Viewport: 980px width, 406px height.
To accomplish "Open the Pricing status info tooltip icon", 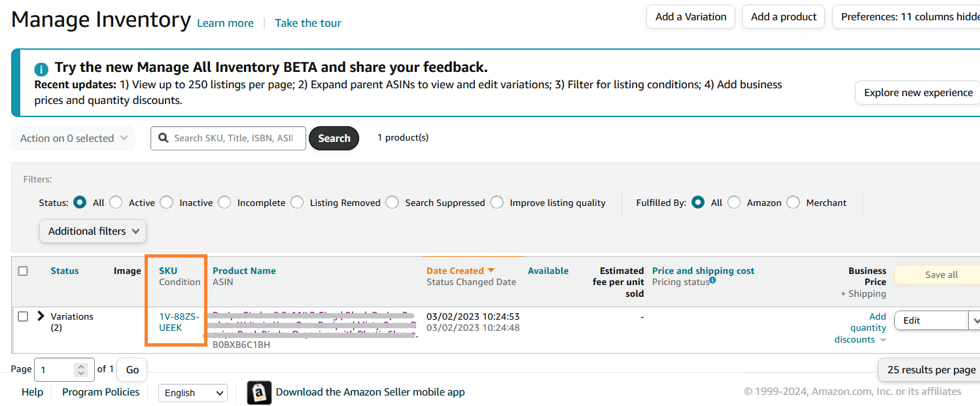I will tap(712, 279).
